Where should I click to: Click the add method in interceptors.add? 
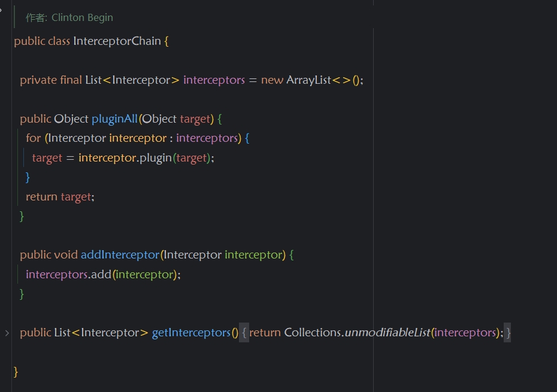[x=101, y=275]
